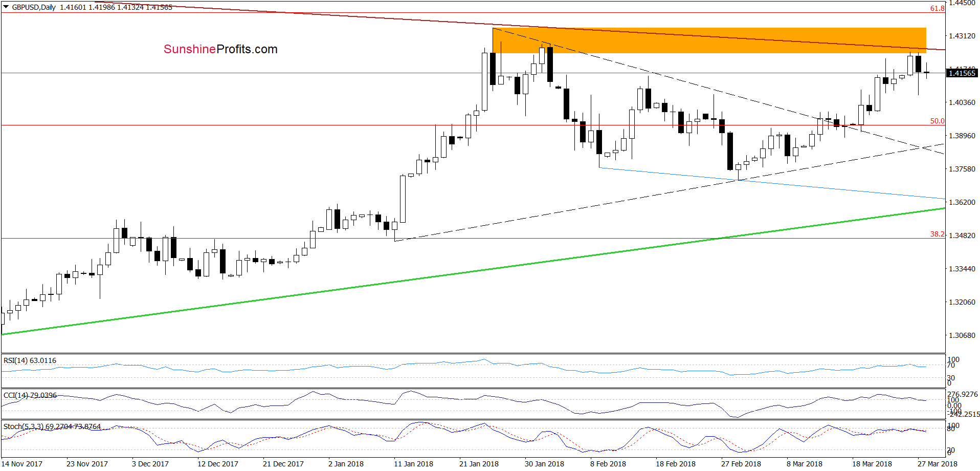
Task: Click the dropdown triangle beside GBPUSD,Daily
Action: pyautogui.click(x=6, y=7)
